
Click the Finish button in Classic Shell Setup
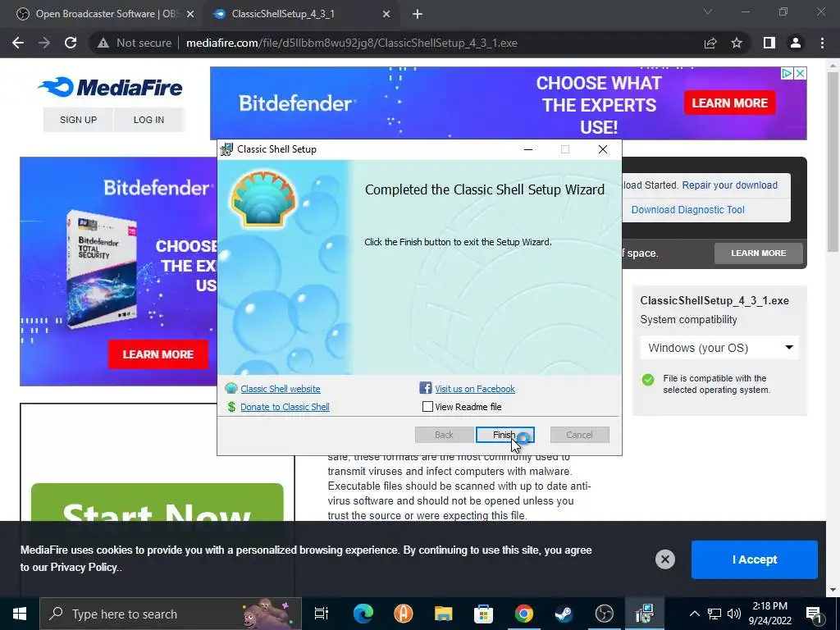(x=504, y=435)
